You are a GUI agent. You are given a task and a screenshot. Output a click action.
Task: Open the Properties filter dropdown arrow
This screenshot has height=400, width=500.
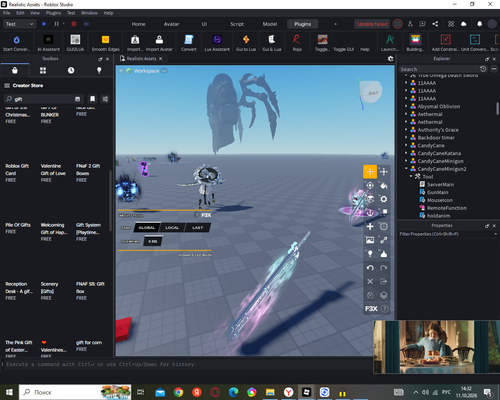pos(495,234)
